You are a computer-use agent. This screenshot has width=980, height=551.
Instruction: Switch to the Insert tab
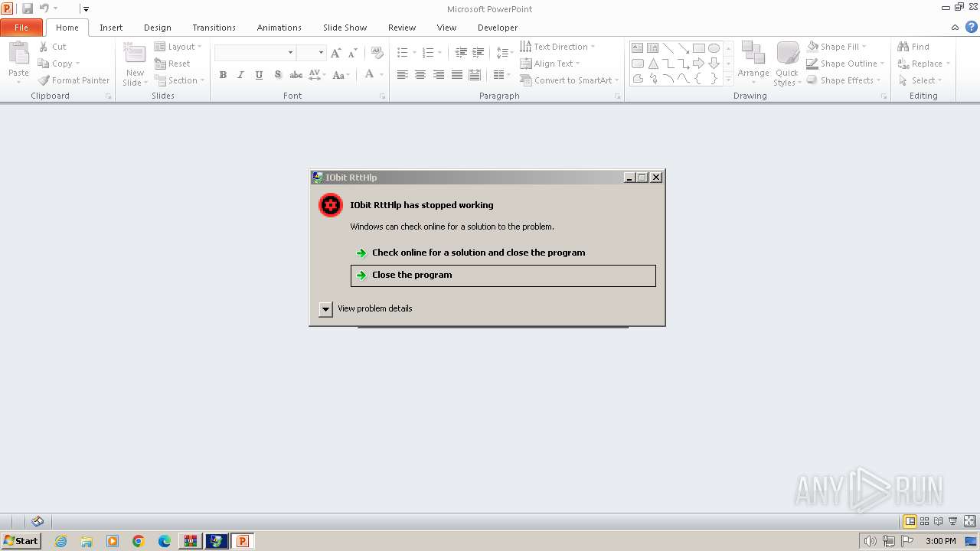[x=111, y=28]
